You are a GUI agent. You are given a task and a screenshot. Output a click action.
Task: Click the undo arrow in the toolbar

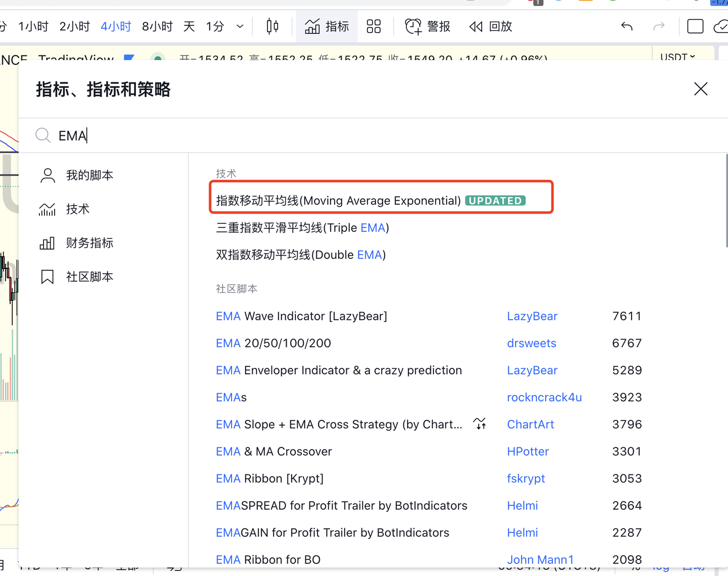pos(626,26)
